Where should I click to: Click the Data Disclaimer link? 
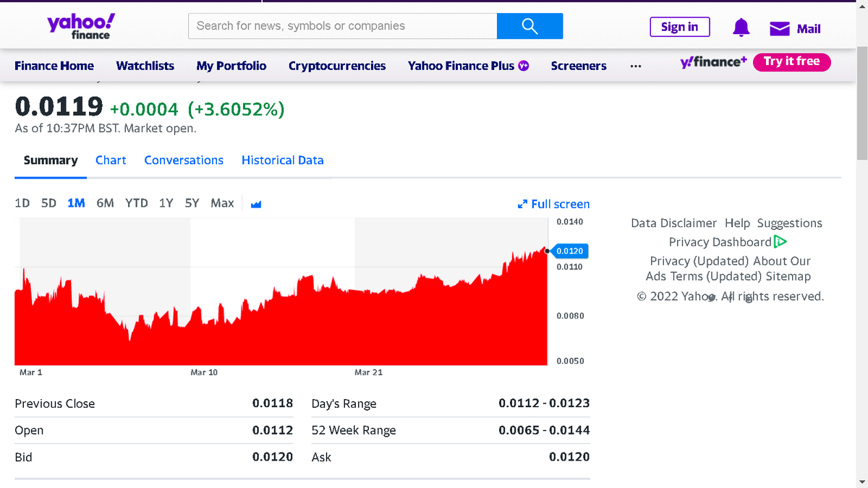673,223
